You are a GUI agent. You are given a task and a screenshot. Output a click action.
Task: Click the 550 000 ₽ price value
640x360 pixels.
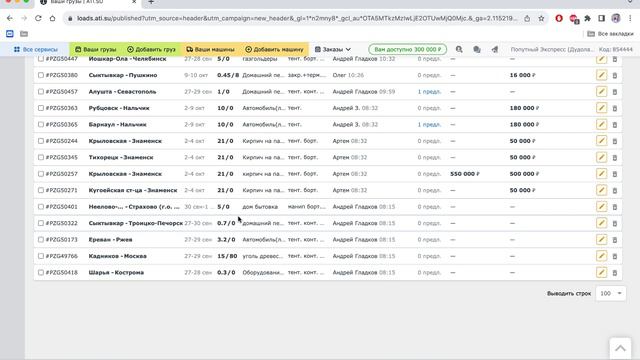[464, 174]
